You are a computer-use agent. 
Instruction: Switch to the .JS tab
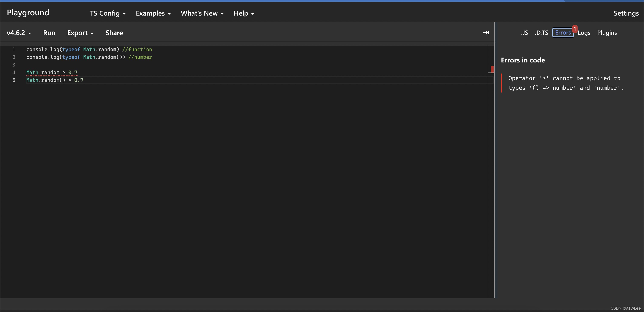tap(524, 33)
